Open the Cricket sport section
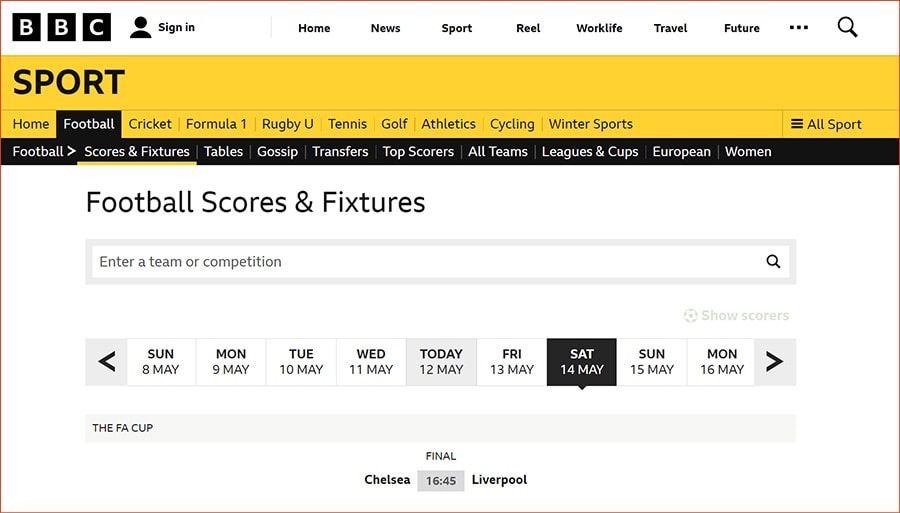Image resolution: width=900 pixels, height=513 pixels. pyautogui.click(x=150, y=124)
